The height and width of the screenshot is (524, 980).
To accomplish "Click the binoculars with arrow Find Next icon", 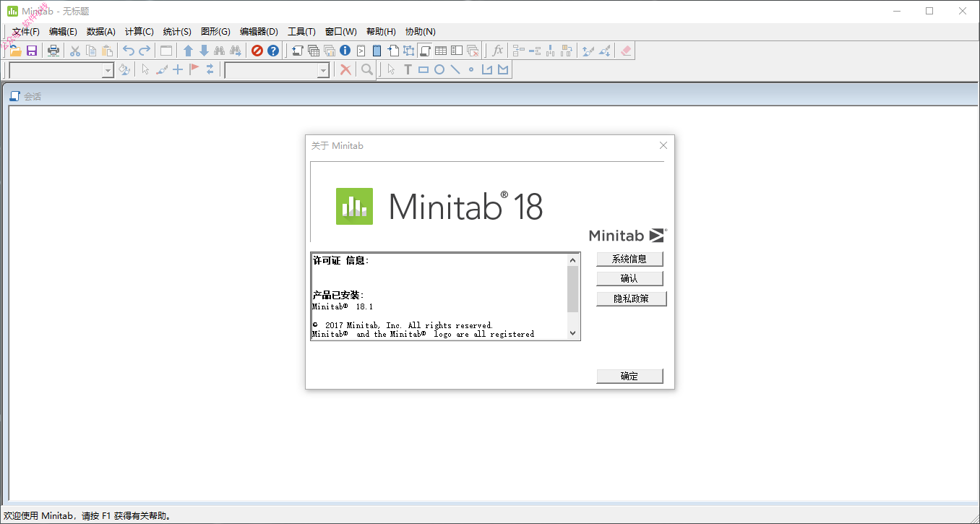I will pos(236,51).
